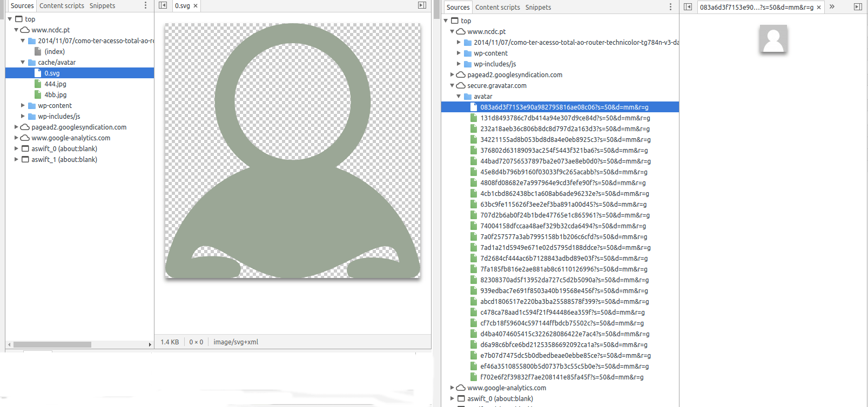Viewport: 868px width, 407px height.
Task: Open Sources tab in left DevTools panel
Action: click(x=22, y=6)
